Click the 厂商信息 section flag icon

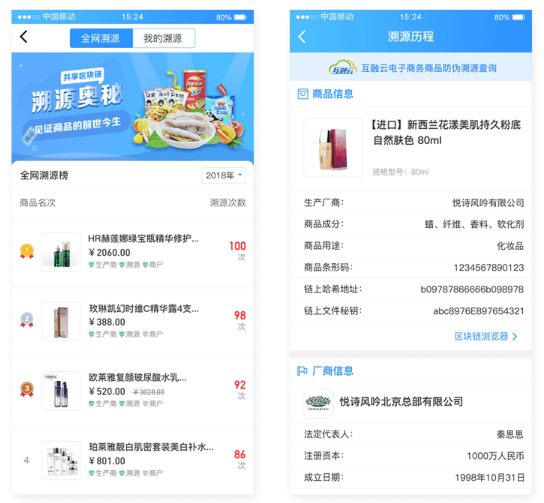click(x=302, y=371)
